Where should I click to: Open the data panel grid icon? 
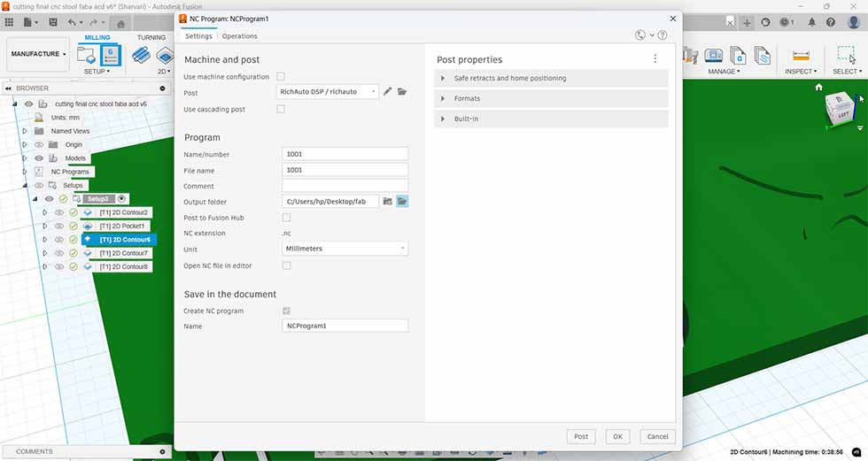pos(9,22)
